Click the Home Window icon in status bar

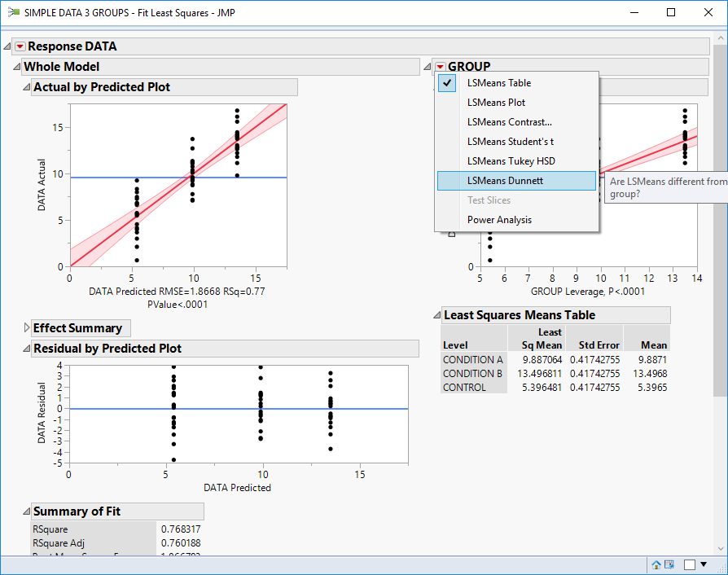click(656, 564)
